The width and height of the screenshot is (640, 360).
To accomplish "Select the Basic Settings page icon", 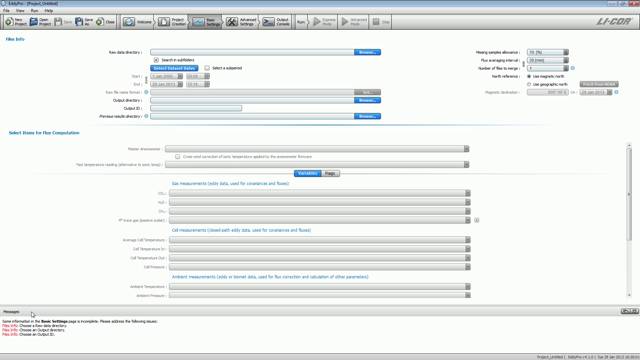I will point(198,22).
